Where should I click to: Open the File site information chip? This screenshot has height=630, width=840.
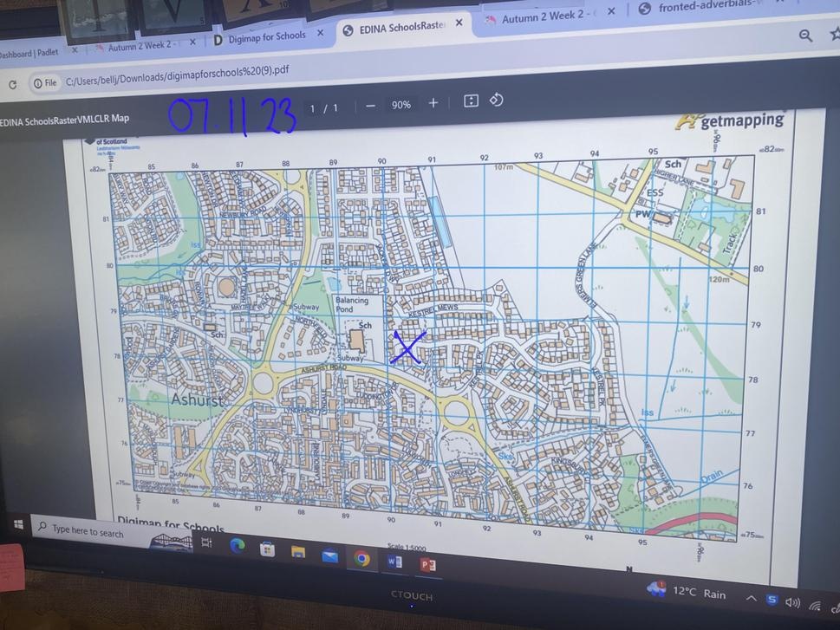point(45,82)
